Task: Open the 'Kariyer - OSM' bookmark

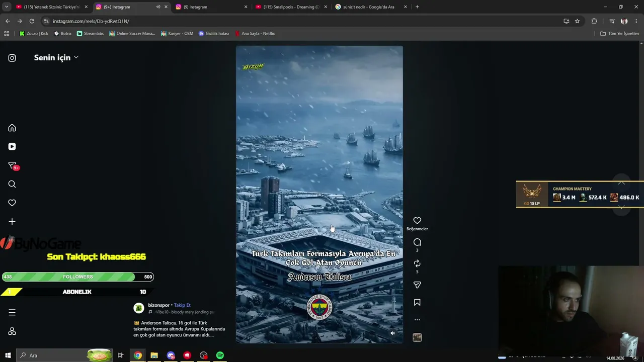Action: click(177, 34)
